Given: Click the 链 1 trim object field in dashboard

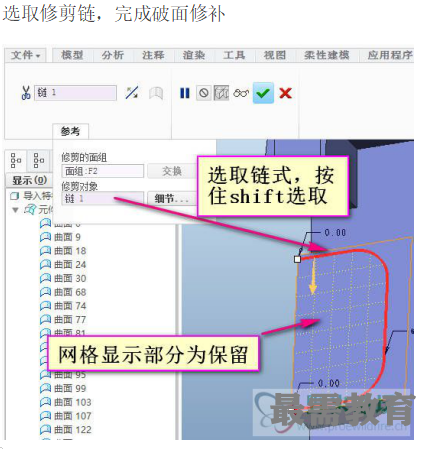Looking at the screenshot, I should pos(75,93).
